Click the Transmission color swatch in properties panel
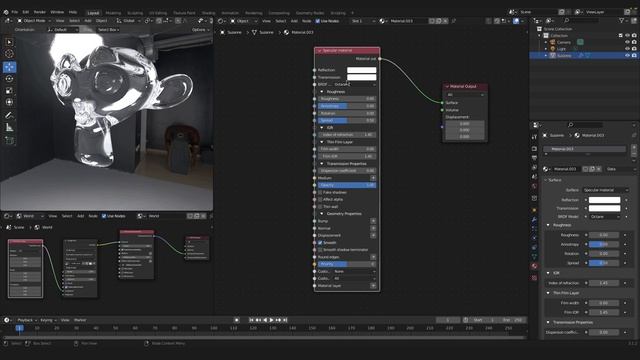Viewport: 640px width, 360px height. pyautogui.click(x=604, y=208)
